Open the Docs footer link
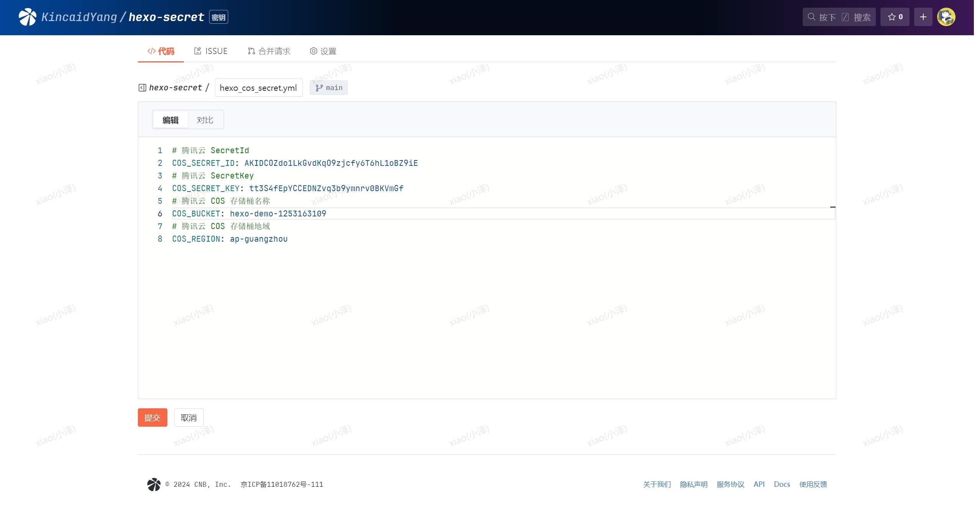980x514 pixels. (x=782, y=485)
